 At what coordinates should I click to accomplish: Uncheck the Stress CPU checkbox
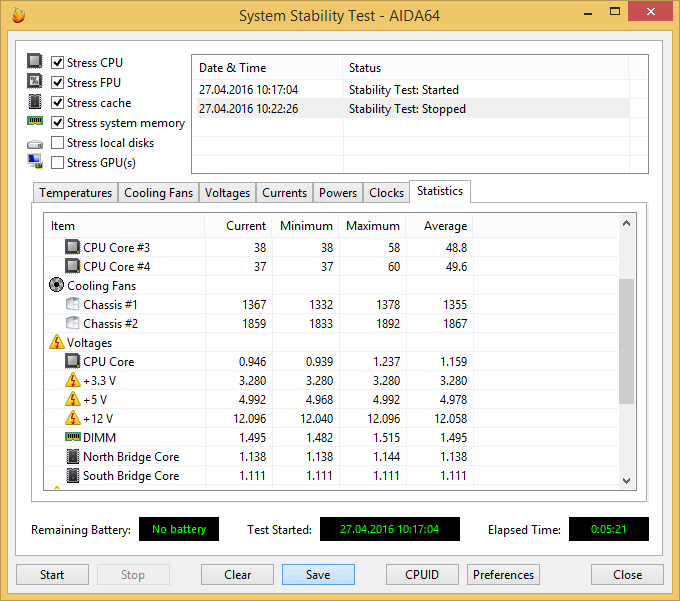click(x=57, y=62)
